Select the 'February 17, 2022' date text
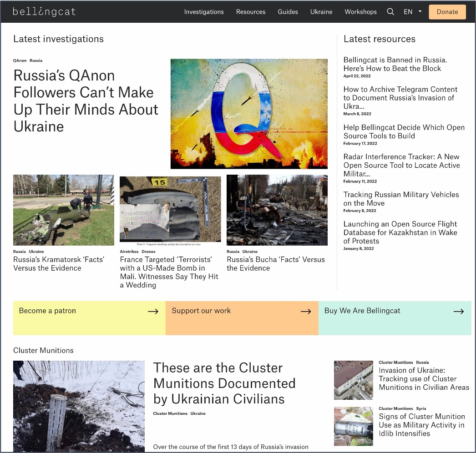This screenshot has width=476, height=453. point(360,144)
